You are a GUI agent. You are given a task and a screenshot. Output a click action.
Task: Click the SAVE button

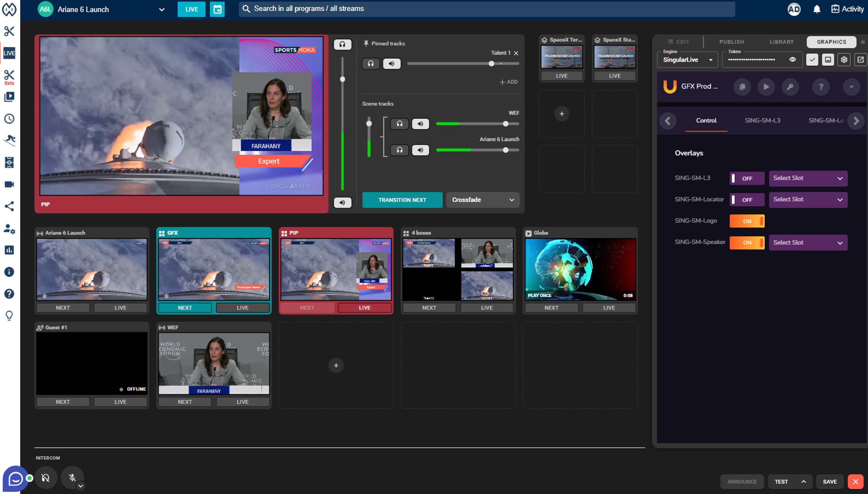[x=830, y=482]
